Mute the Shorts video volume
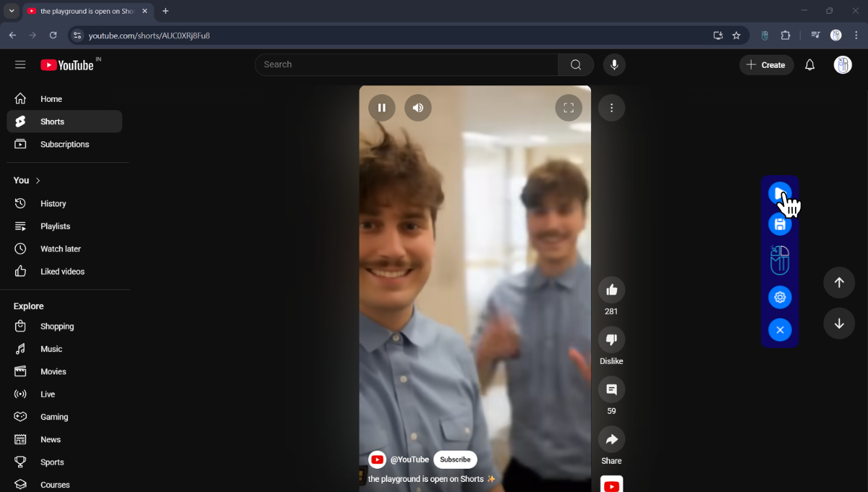 (418, 108)
